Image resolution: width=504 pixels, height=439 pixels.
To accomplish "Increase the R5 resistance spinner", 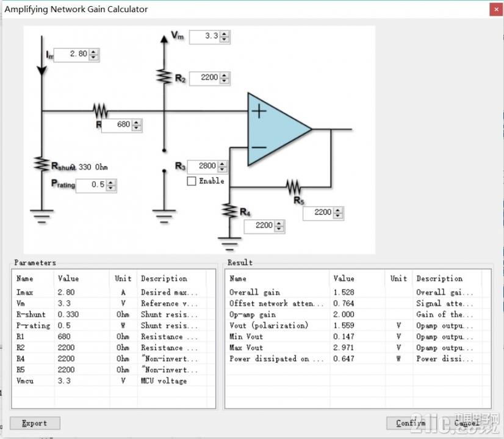I will [x=338, y=210].
